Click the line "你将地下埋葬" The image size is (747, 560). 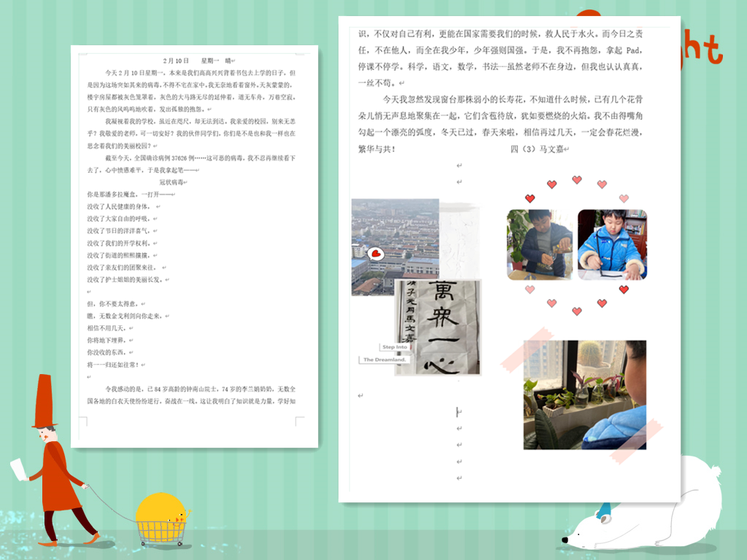107,341
